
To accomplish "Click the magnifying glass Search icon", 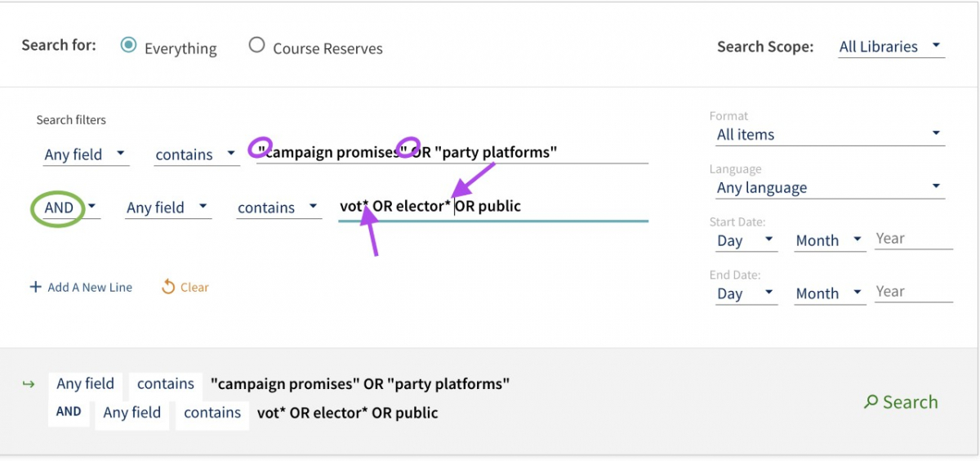I will tap(871, 402).
